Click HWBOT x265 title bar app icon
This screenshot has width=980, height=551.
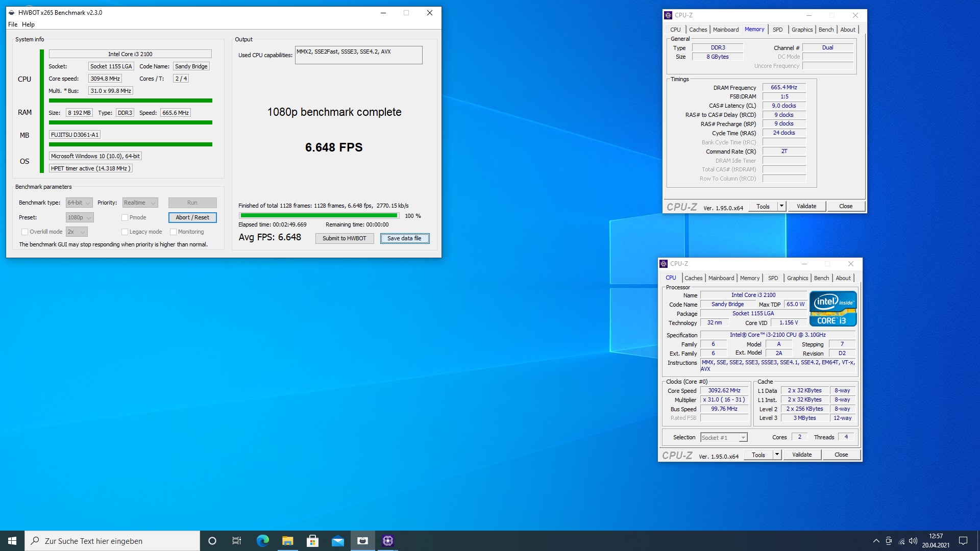[x=12, y=13]
